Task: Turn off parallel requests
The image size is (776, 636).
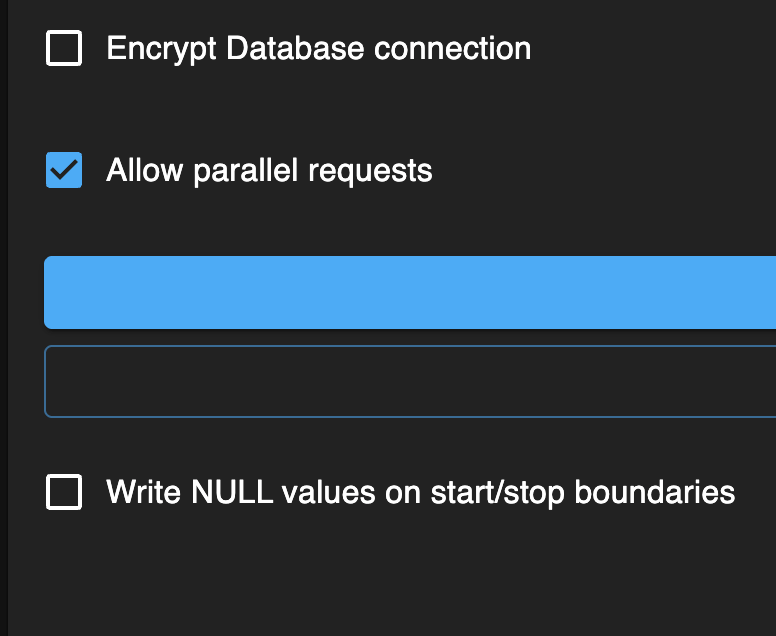Action: 64,171
